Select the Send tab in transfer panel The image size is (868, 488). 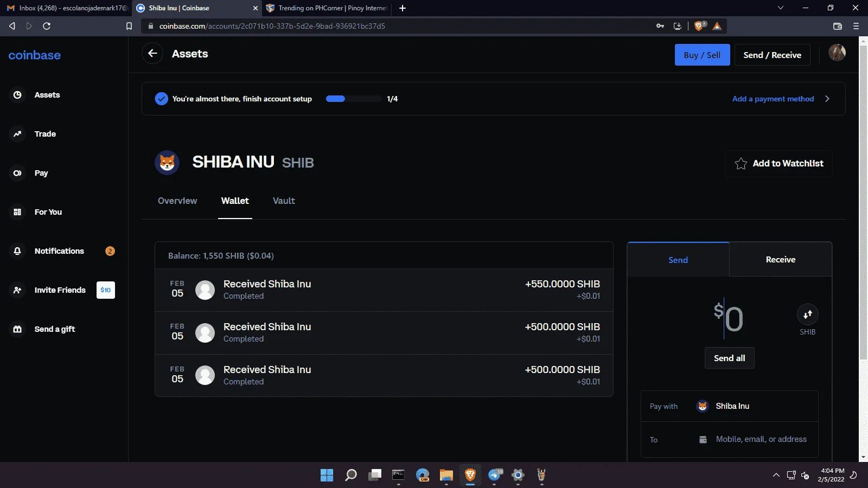678,260
